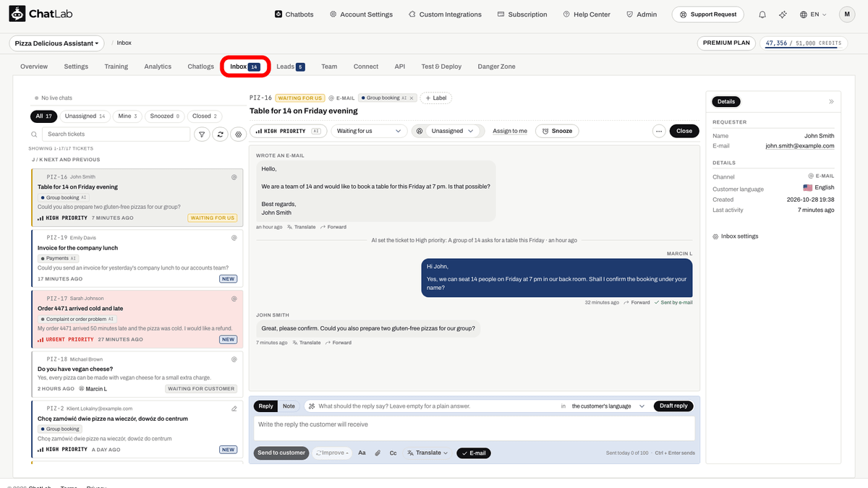Image resolution: width=868 pixels, height=488 pixels.
Task: Open the more options ellipsis button
Action: pos(658,131)
